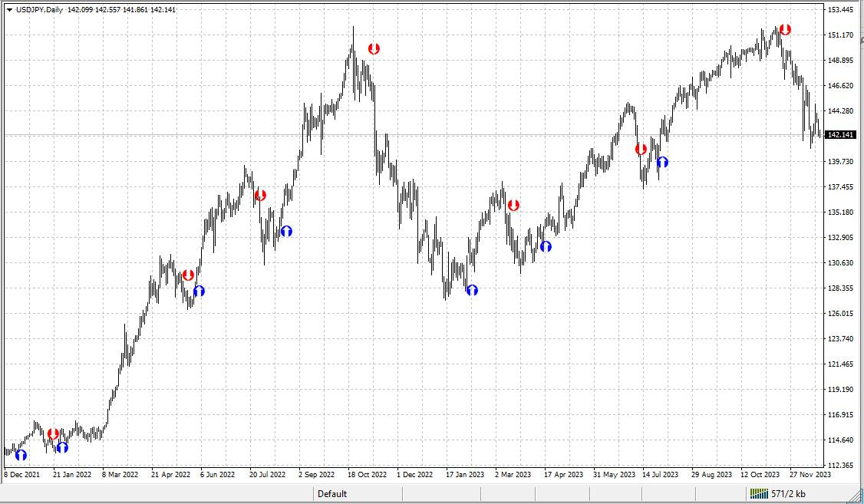Select the red sell marker near the July 2023 peak

click(641, 150)
